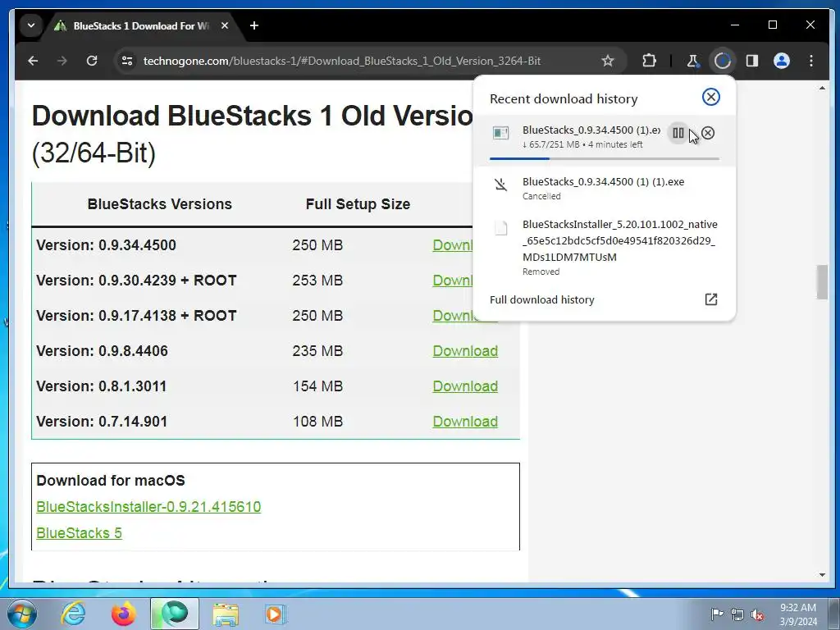The image size is (840, 630).
Task: Launch Internet Explorer from taskbar
Action: point(73,614)
